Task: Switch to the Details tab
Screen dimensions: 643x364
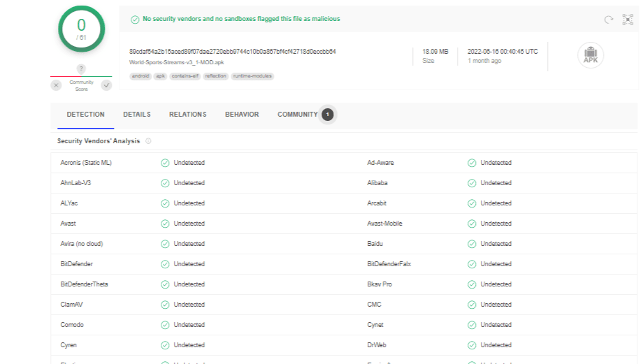Action: coord(137,115)
